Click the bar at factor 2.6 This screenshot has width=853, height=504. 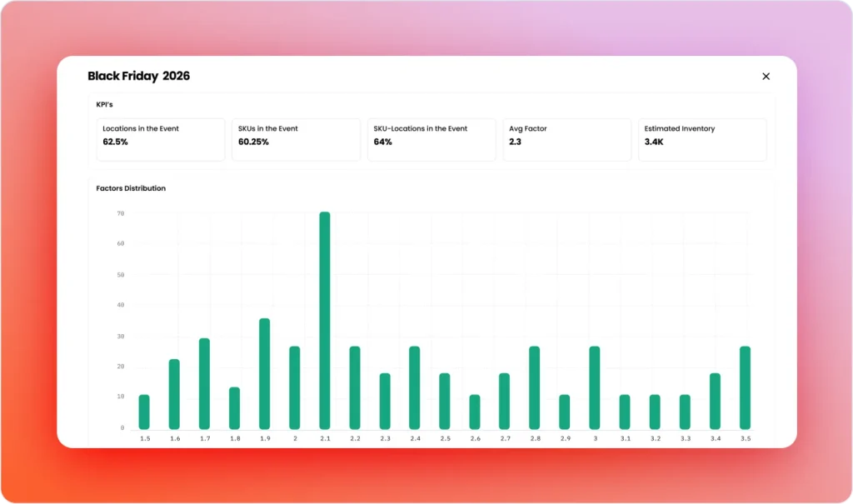[475, 412]
